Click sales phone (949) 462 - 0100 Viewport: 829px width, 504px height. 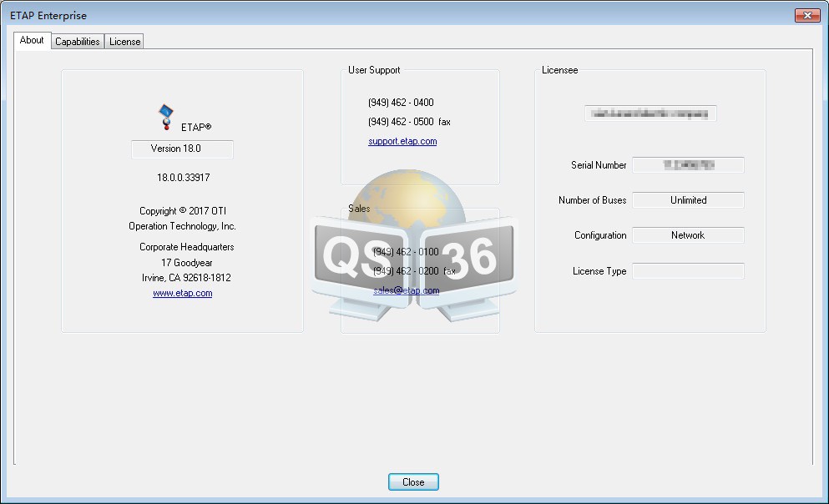click(x=406, y=251)
